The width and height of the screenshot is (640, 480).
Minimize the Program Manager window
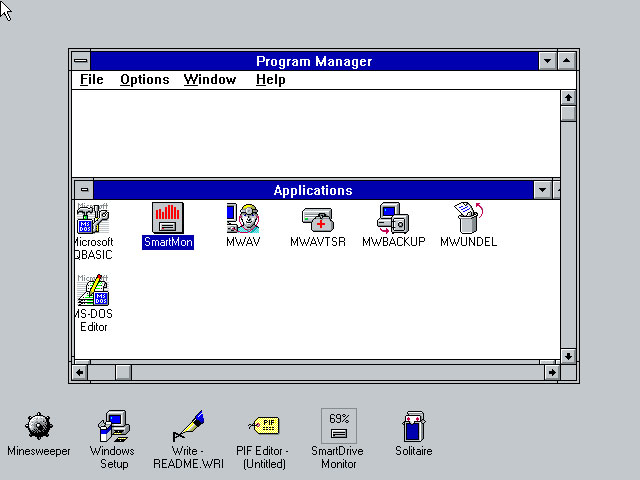pos(547,61)
